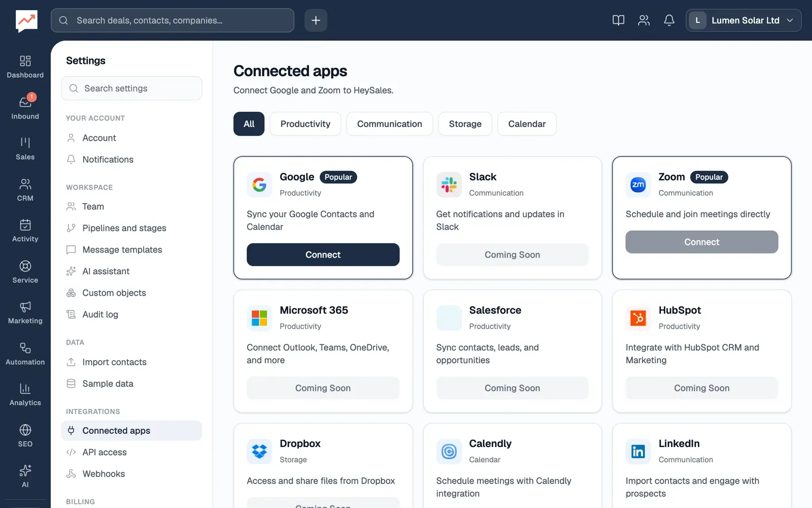Click HubSpot's Coming Soon button
This screenshot has height=508, width=812.
click(x=701, y=388)
